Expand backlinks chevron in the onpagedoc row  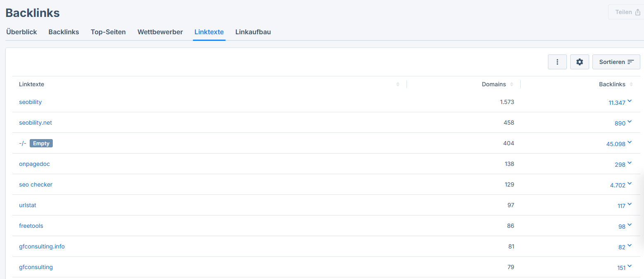630,163
